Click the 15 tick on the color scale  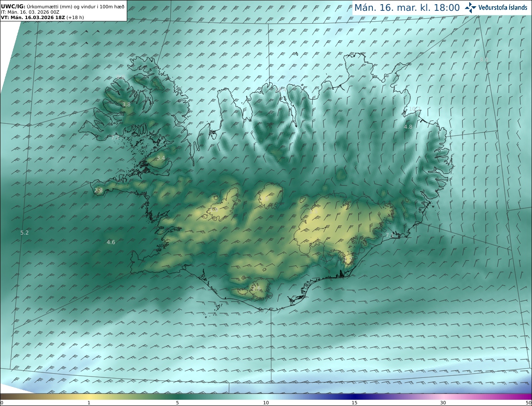coord(355,403)
